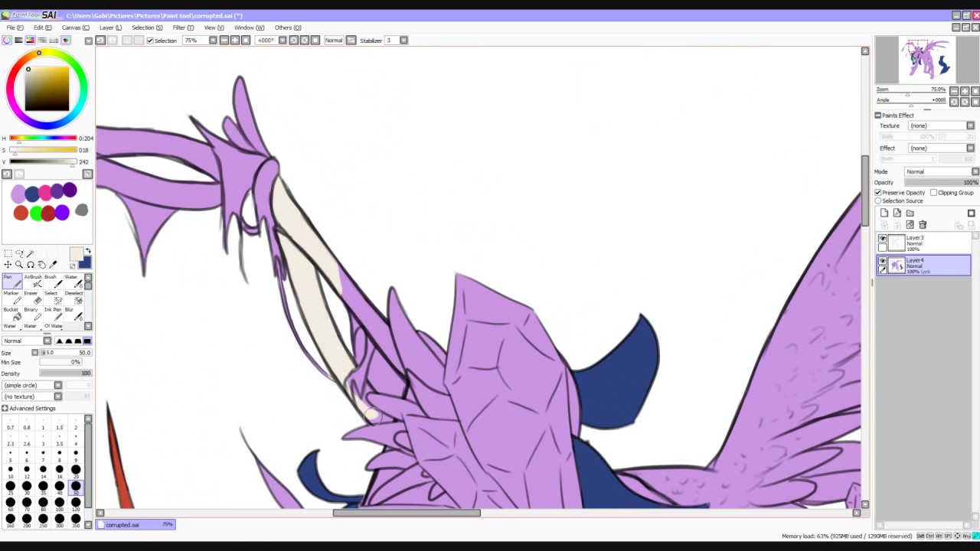Viewport: 980px width, 551px height.
Task: Toggle the RGB slider panel button
Action: click(x=18, y=41)
